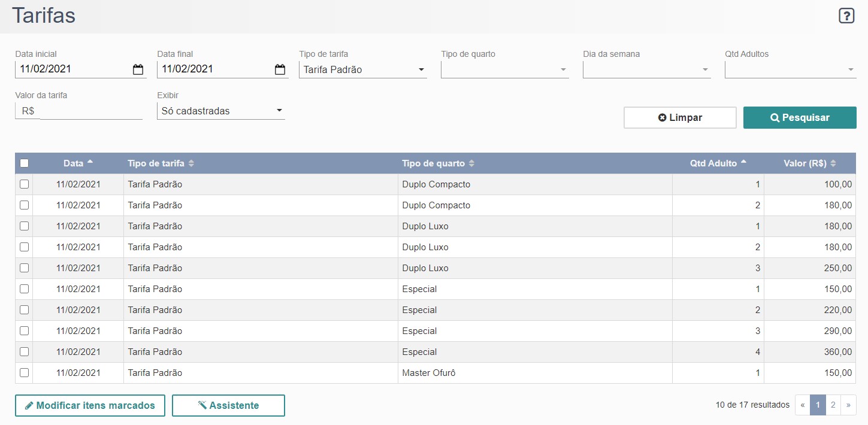This screenshot has width=868, height=425.
Task: Expand the Tipo de tarifa dropdown
Action: click(x=362, y=69)
